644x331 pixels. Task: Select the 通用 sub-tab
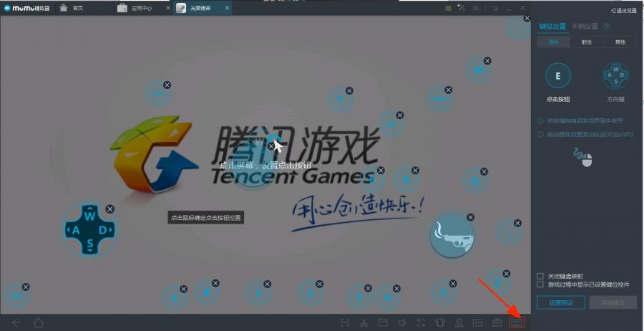click(554, 42)
